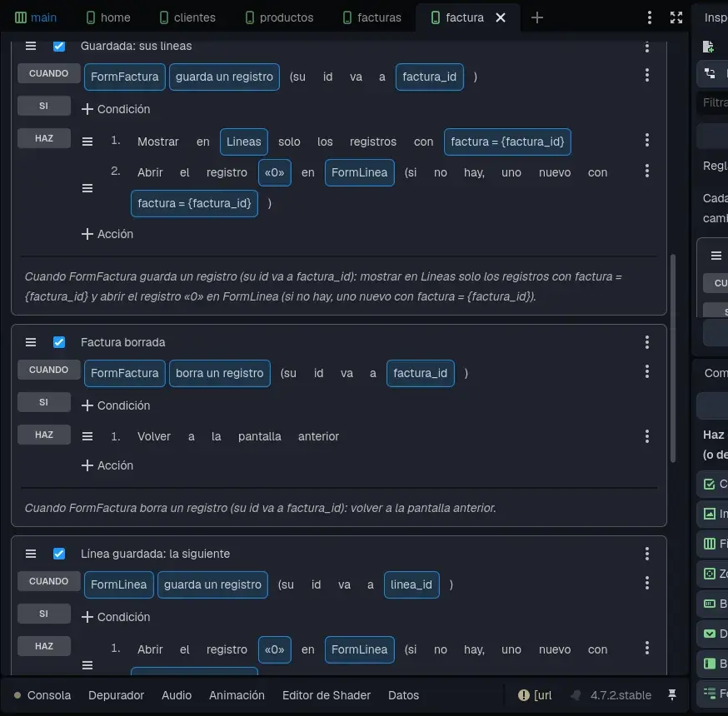This screenshot has height=716, width=728.
Task: Open options menu for rule 'Línea guardada: la siguiente'
Action: pos(646,554)
